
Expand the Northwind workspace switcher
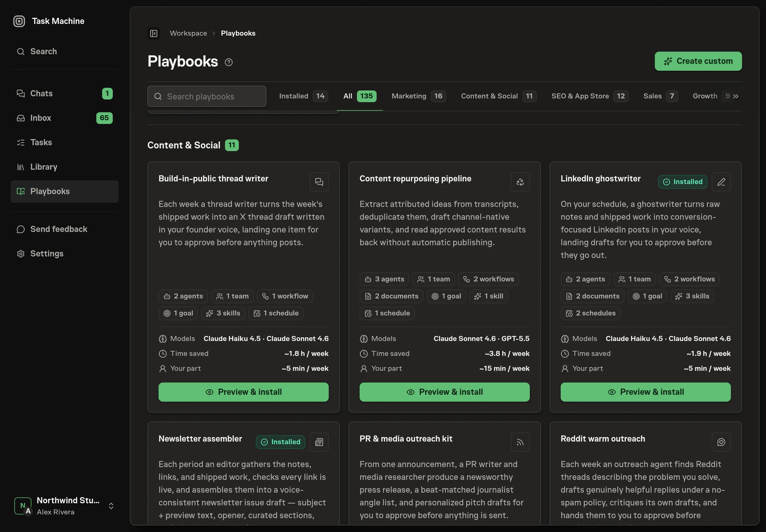[x=111, y=506]
